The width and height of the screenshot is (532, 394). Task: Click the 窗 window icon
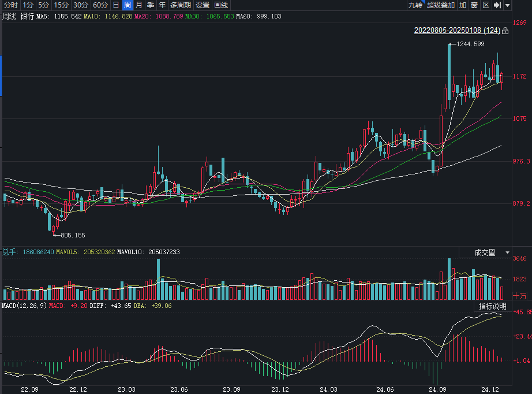[474, 5]
